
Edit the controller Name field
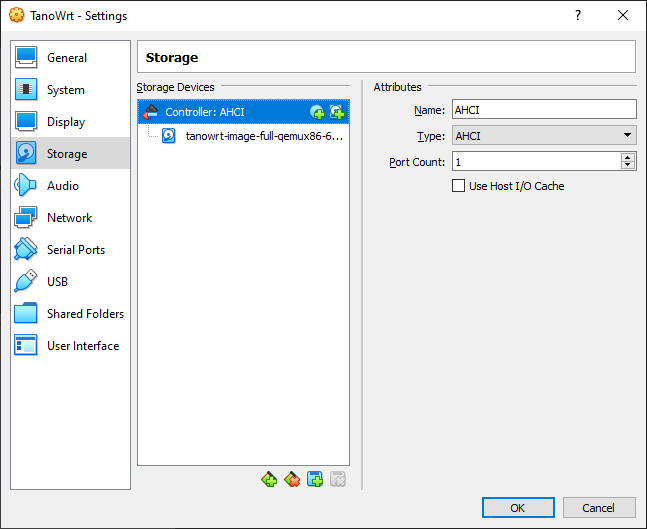click(544, 110)
